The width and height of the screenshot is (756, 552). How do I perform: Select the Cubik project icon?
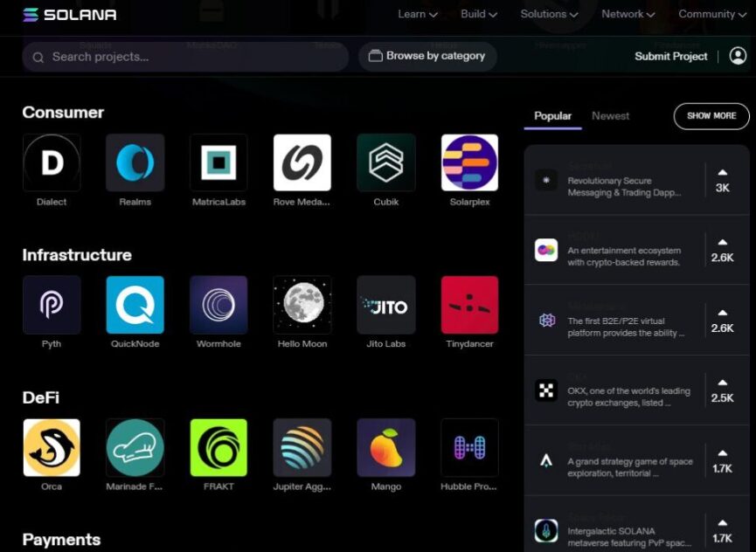(385, 162)
